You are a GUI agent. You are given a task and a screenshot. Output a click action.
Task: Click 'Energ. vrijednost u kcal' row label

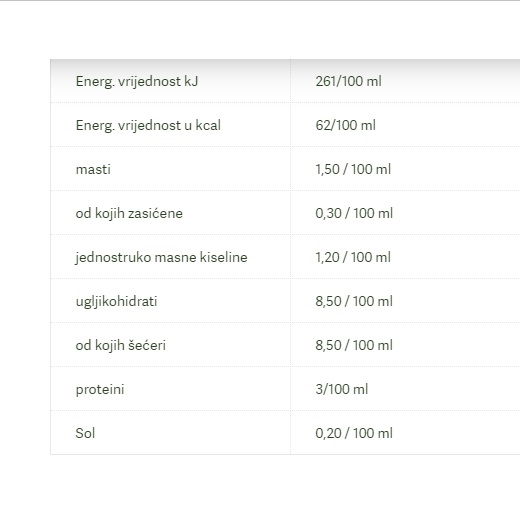(148, 125)
